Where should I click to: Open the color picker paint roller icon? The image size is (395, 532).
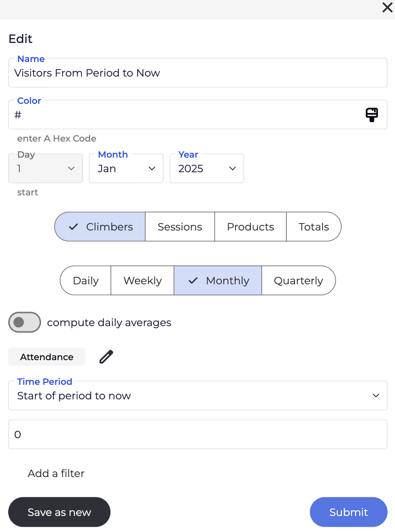[x=371, y=115]
